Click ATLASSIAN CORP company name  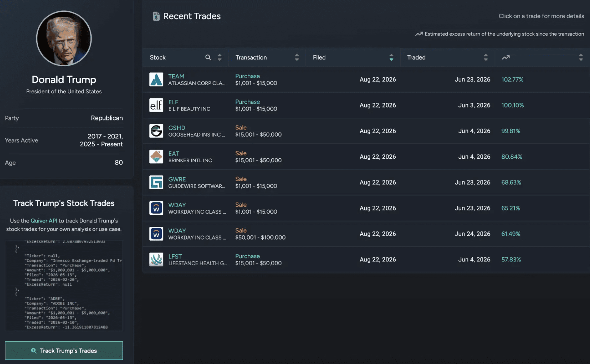pyautogui.click(x=197, y=83)
